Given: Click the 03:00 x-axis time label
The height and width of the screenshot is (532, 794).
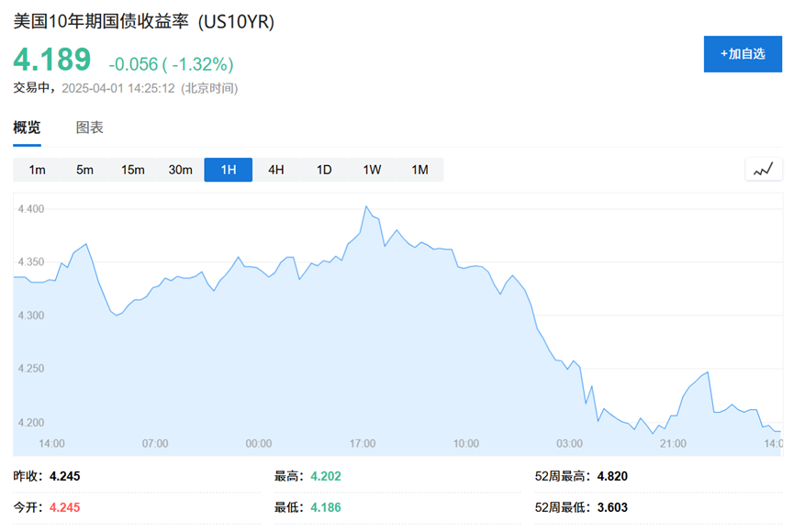Looking at the screenshot, I should (x=570, y=444).
